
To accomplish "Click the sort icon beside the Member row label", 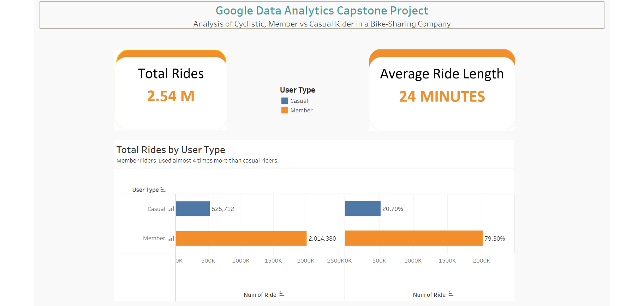I will [171, 239].
